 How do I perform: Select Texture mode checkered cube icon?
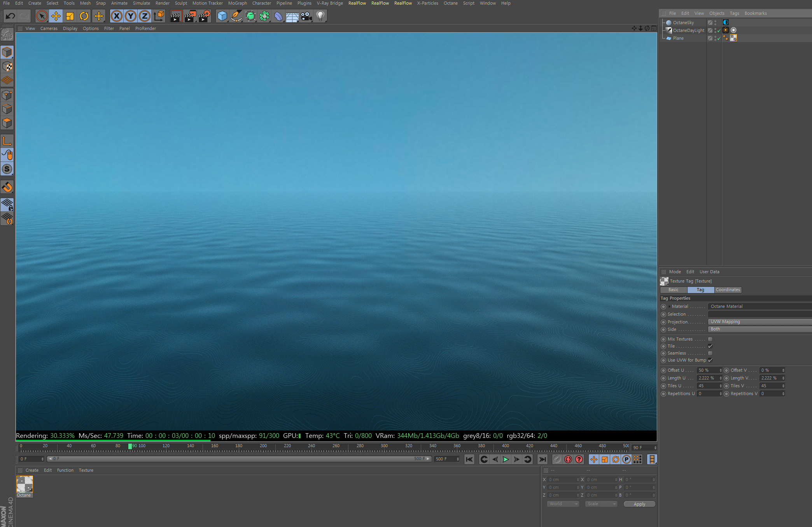(7, 67)
